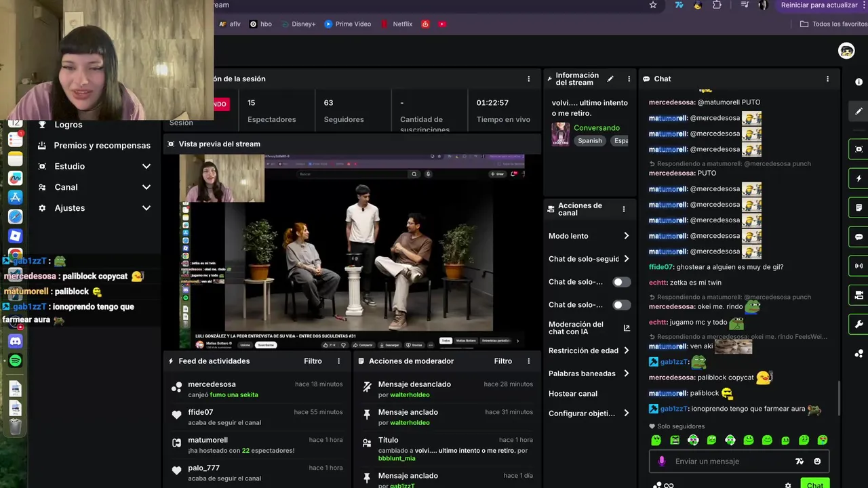Toggle the second Chat de solo-... switch
The width and height of the screenshot is (868, 488).
[621, 305]
